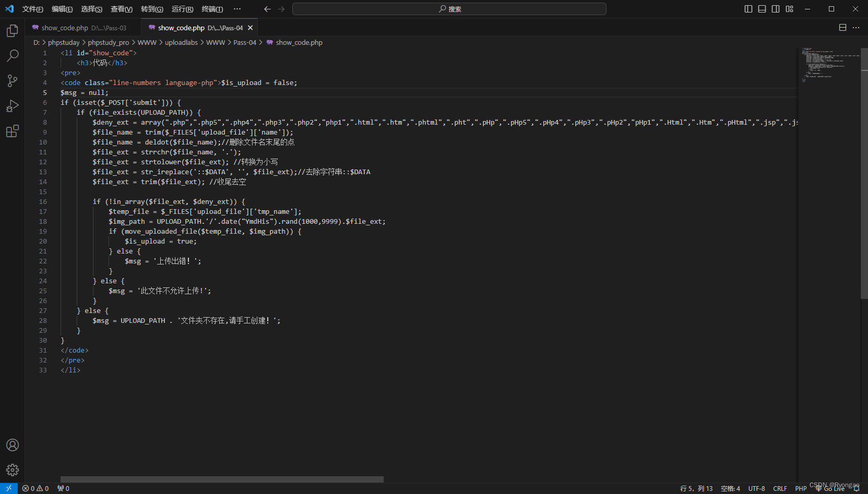
Task: Open the 选择(S) menu
Action: pos(92,9)
